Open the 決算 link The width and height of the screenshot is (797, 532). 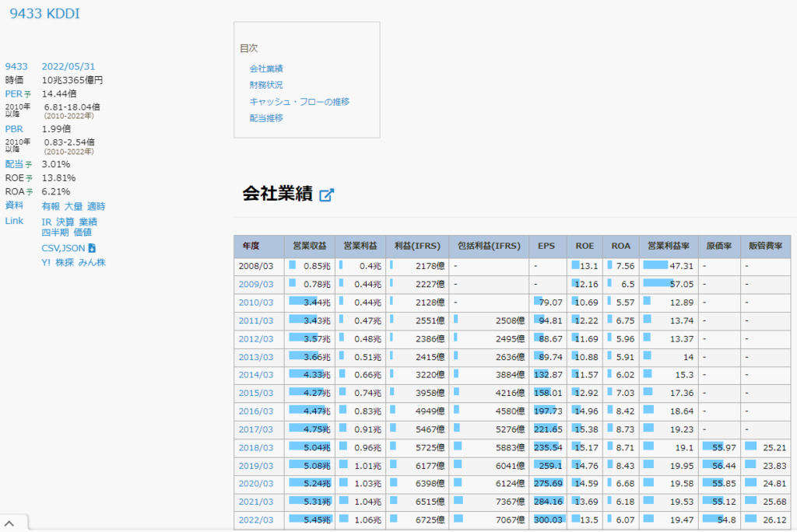click(x=65, y=222)
